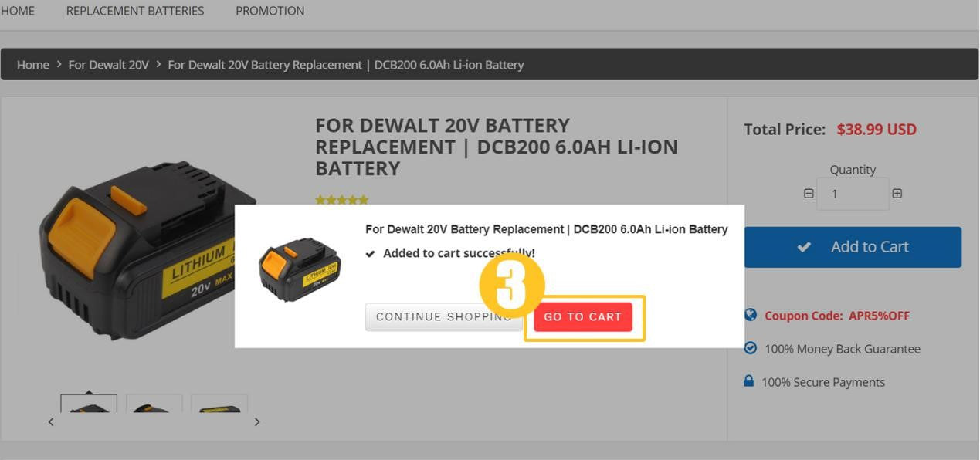Screen dimensions: 980x460
Task: Click the battery image in popup
Action: click(300, 269)
